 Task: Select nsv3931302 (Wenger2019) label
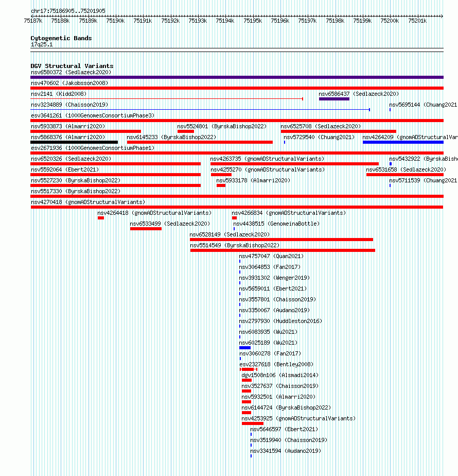click(x=274, y=278)
